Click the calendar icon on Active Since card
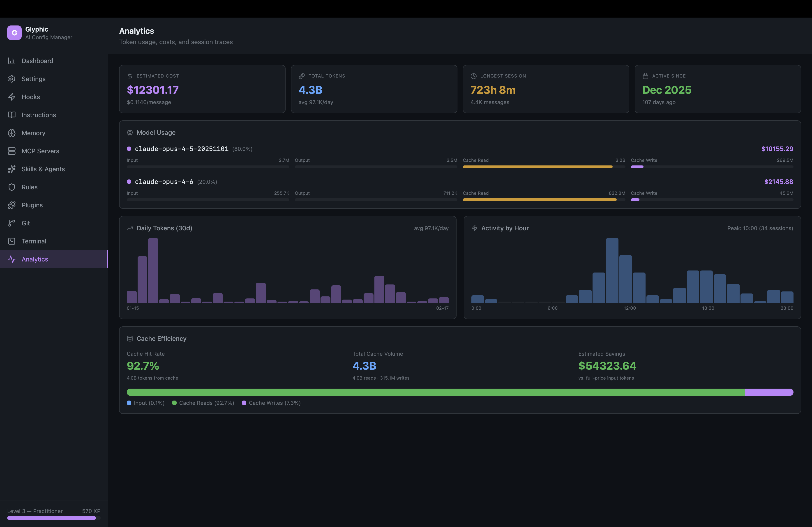812x527 pixels. tap(645, 76)
